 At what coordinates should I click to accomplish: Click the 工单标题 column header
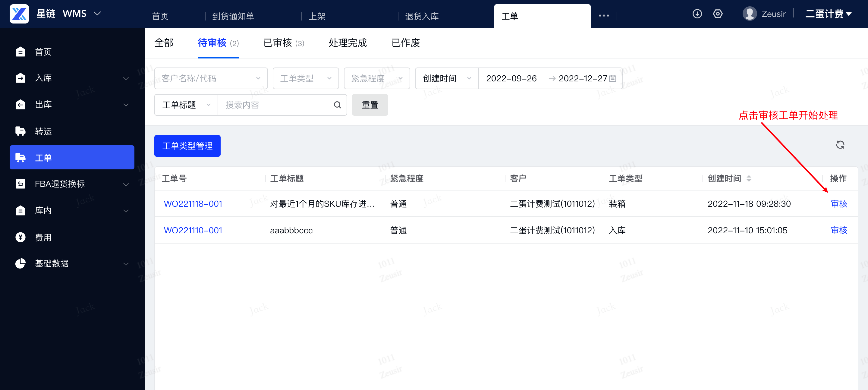[287, 179]
